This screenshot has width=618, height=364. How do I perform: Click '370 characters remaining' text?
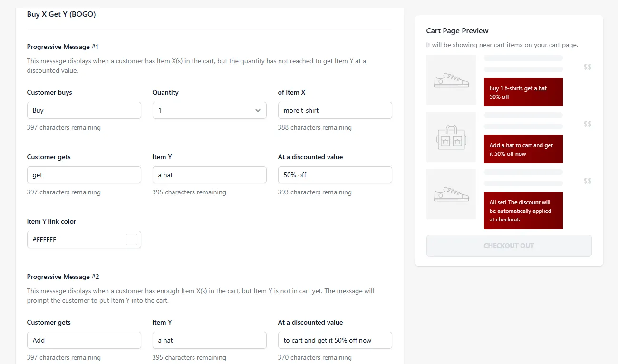(315, 357)
